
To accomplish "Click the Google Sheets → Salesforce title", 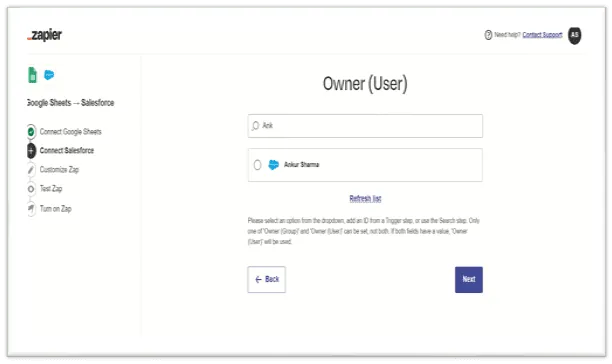I will click(x=71, y=103).
